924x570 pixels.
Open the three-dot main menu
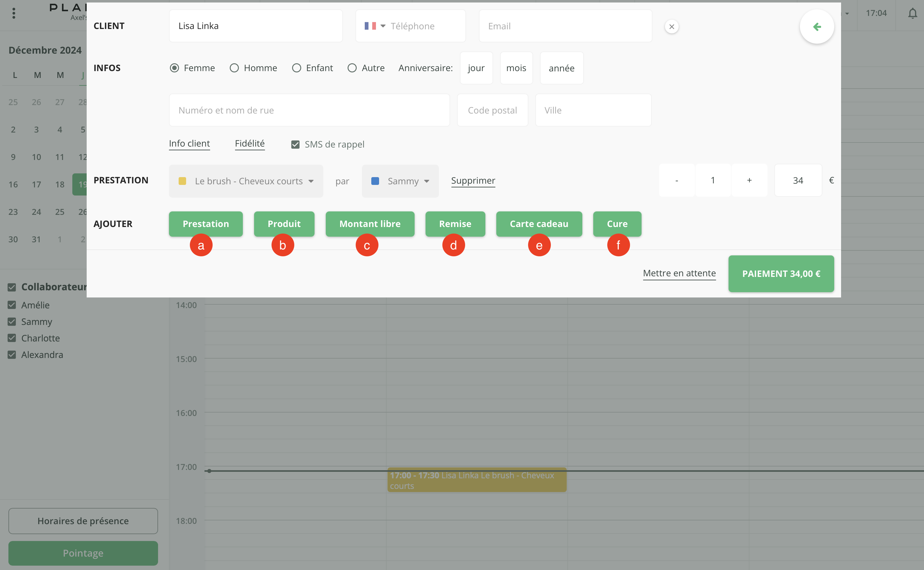pyautogui.click(x=14, y=14)
